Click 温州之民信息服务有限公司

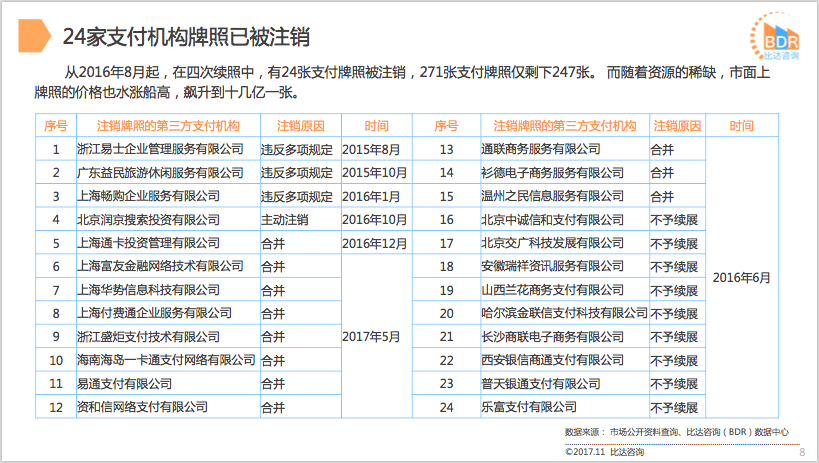[553, 196]
